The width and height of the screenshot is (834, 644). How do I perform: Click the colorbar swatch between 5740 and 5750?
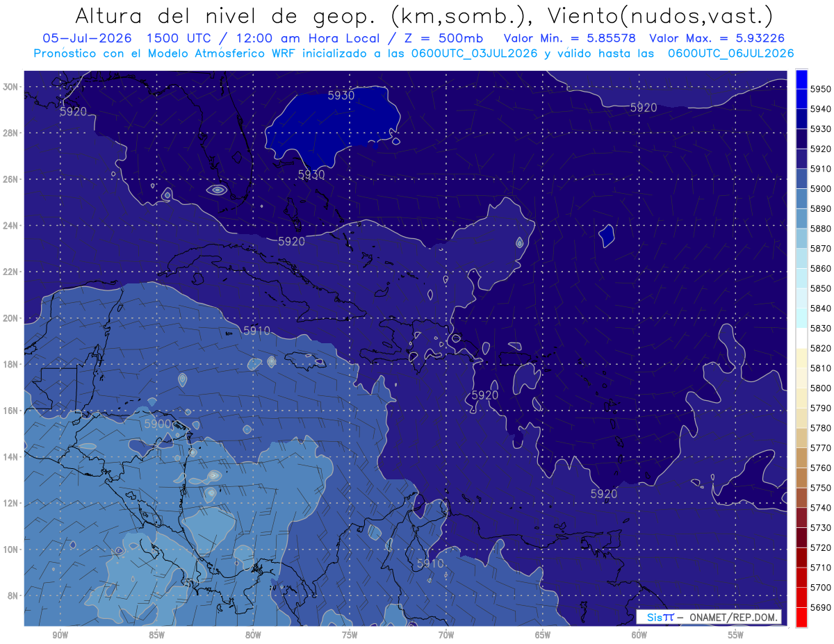[801, 497]
